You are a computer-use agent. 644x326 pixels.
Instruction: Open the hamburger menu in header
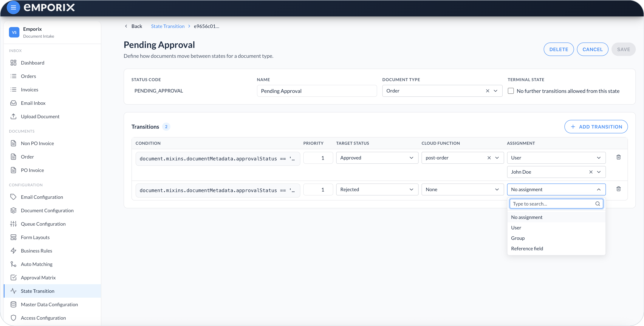(13, 7)
